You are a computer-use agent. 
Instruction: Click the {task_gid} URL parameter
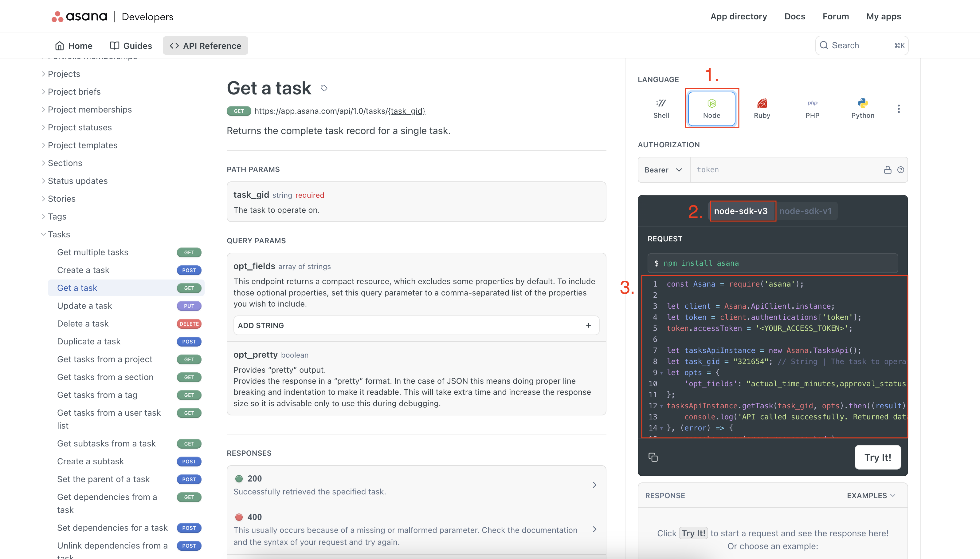406,111
